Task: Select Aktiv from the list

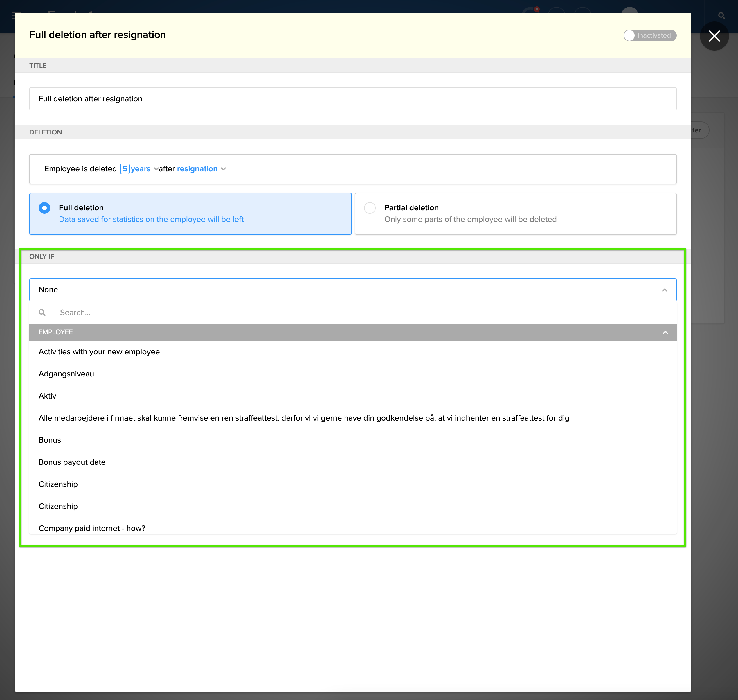Action: pyautogui.click(x=47, y=396)
